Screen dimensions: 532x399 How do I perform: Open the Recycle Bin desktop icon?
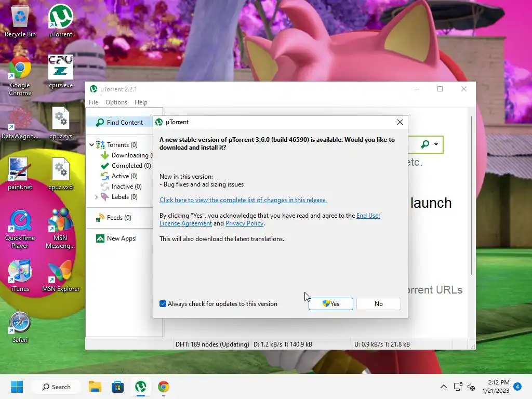(20, 21)
